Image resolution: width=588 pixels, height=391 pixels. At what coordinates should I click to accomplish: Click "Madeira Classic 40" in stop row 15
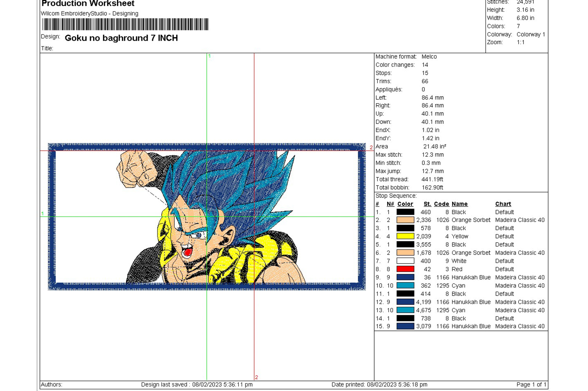pos(520,326)
